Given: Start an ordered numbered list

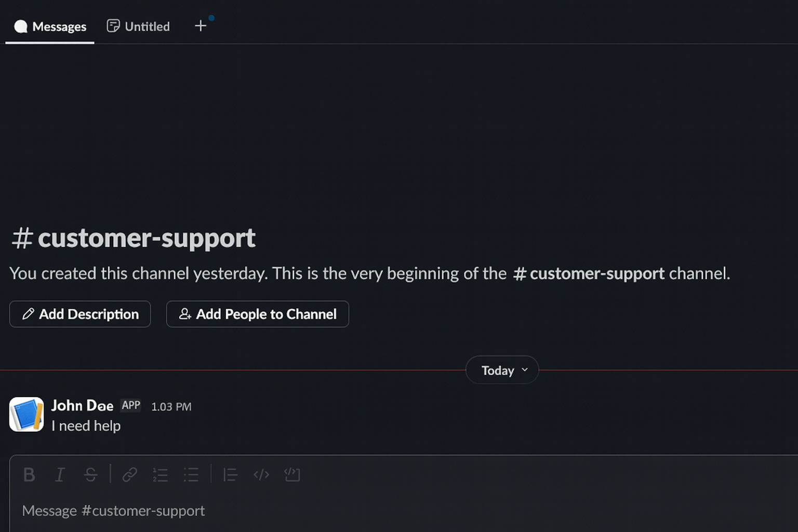Looking at the screenshot, I should [x=160, y=474].
